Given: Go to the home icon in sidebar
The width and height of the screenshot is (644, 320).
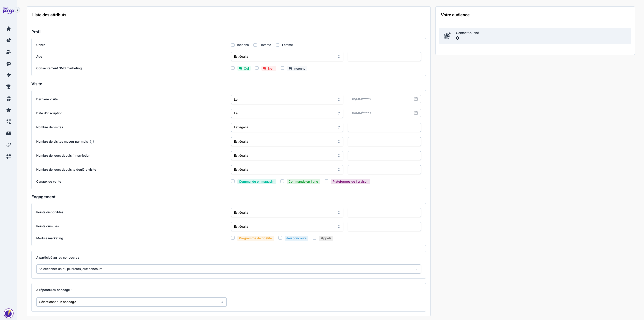Looking at the screenshot, I should tap(9, 29).
